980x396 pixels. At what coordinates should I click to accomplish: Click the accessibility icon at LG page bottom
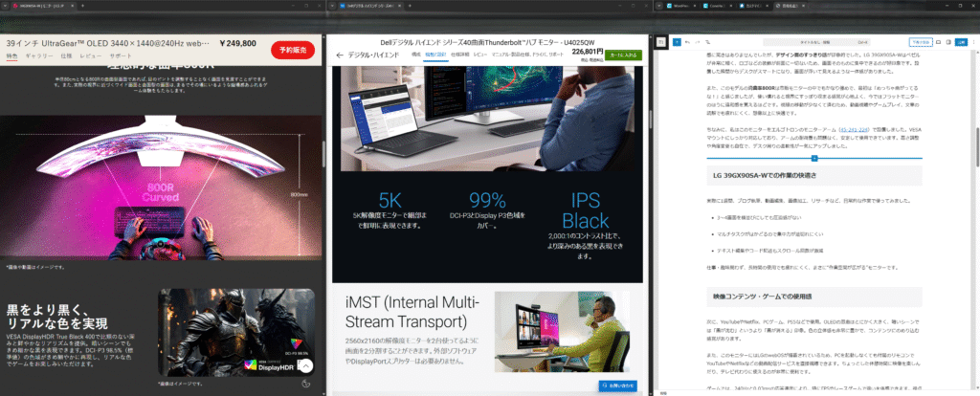(x=305, y=385)
